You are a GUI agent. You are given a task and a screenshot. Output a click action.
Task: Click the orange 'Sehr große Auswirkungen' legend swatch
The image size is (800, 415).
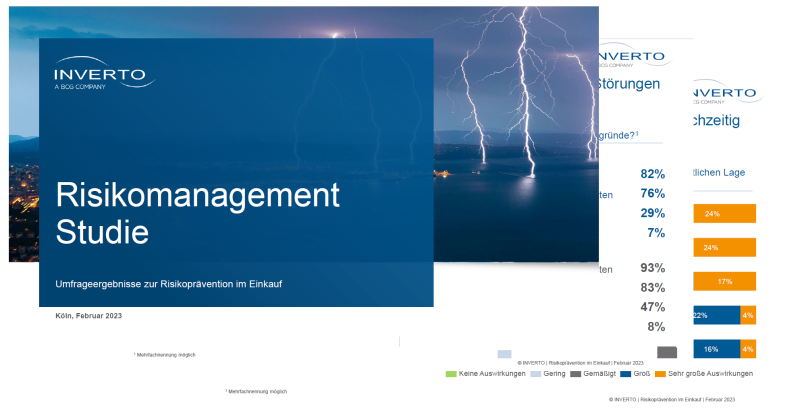click(x=660, y=374)
